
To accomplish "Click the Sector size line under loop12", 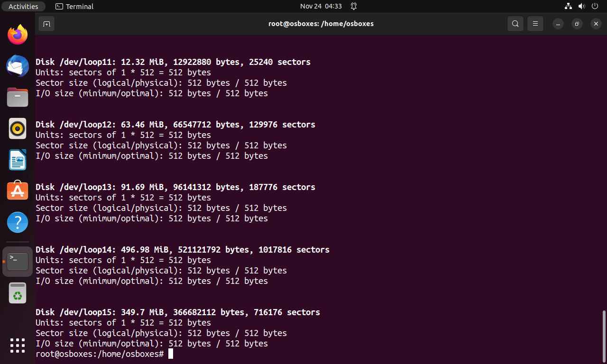I will pyautogui.click(x=161, y=146).
